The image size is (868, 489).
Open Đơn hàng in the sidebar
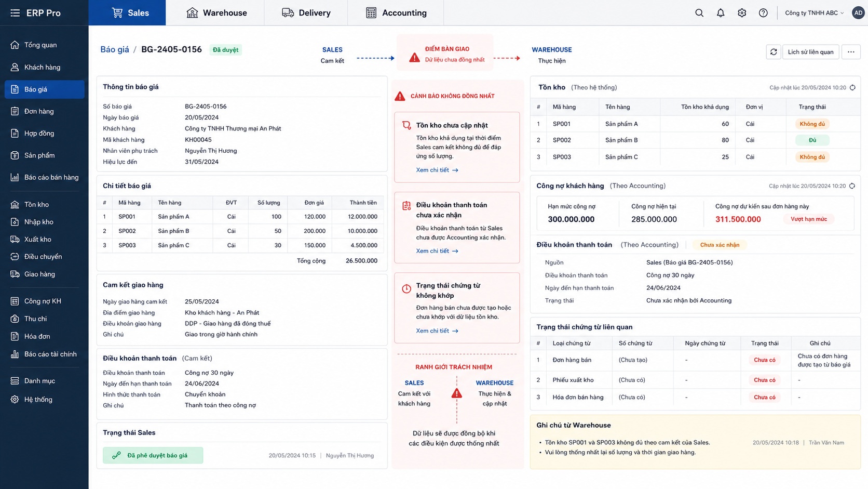[44, 111]
